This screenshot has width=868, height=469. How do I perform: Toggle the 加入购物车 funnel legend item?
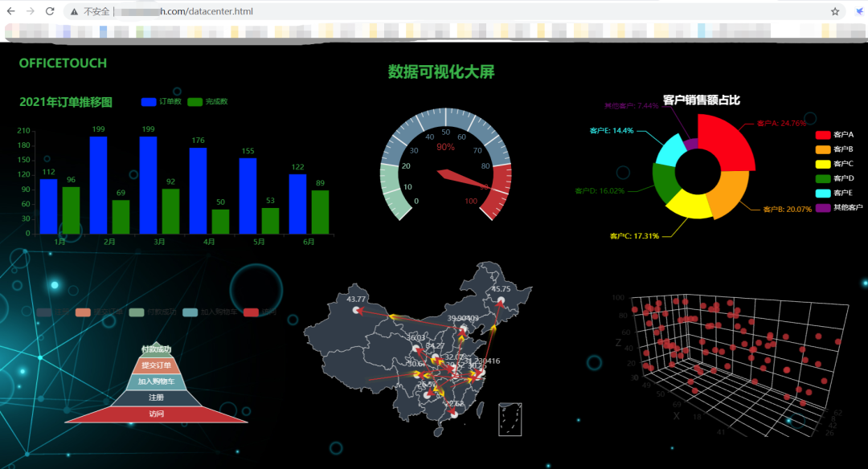210,312
